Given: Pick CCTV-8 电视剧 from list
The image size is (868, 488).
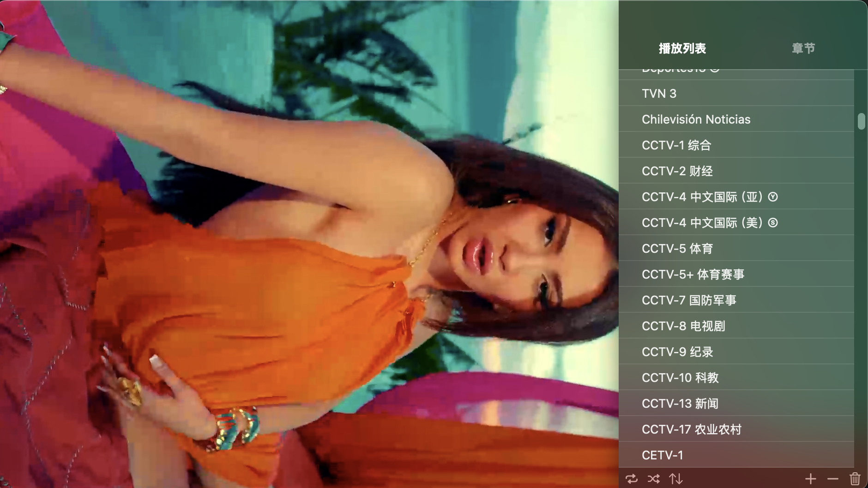Looking at the screenshot, I should [x=736, y=326].
